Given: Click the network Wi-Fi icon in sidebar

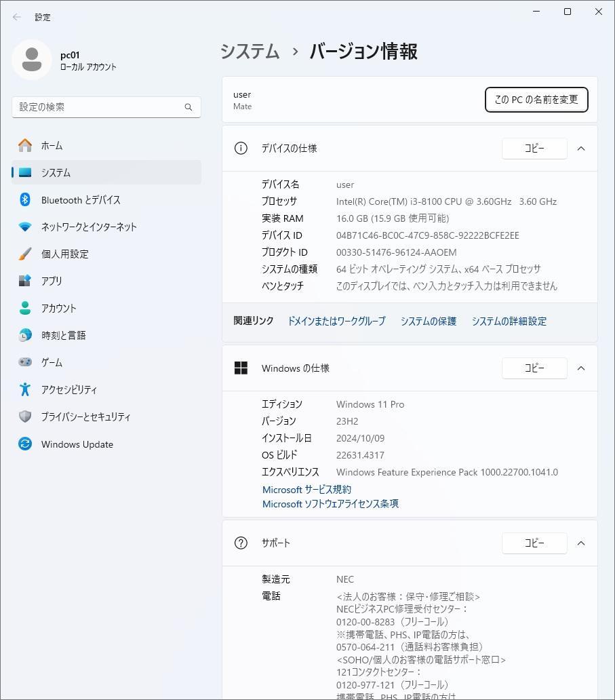Looking at the screenshot, I should 25,227.
